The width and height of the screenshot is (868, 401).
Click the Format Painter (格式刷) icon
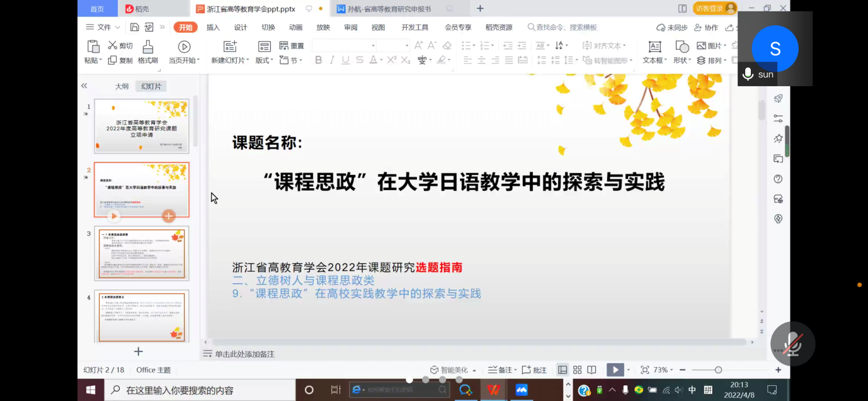[x=147, y=47]
